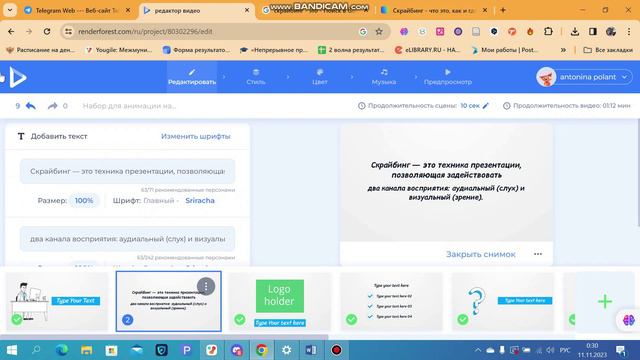Click the brain AI assistant icon

tap(629, 320)
